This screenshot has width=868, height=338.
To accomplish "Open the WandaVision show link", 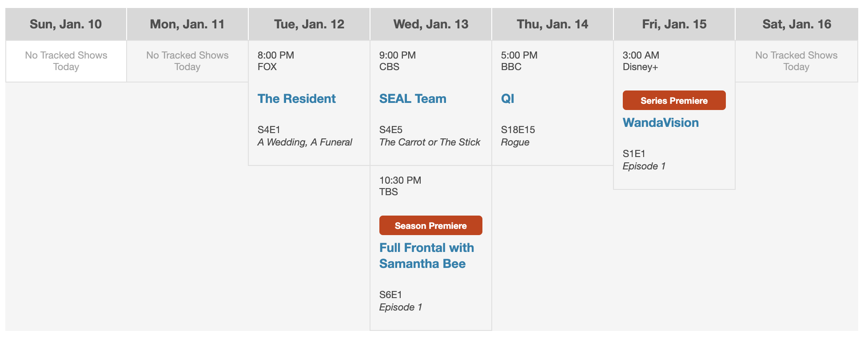I will 661,122.
